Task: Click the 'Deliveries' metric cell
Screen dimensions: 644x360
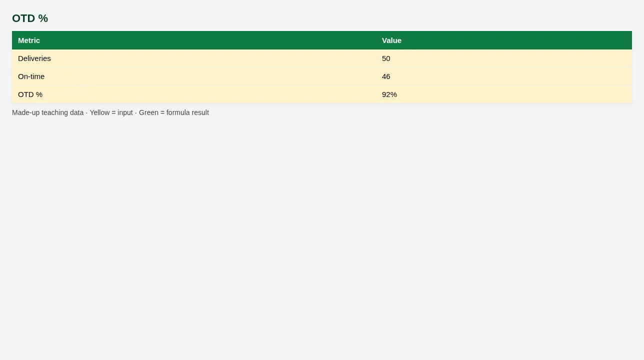Action: pyautogui.click(x=194, y=58)
